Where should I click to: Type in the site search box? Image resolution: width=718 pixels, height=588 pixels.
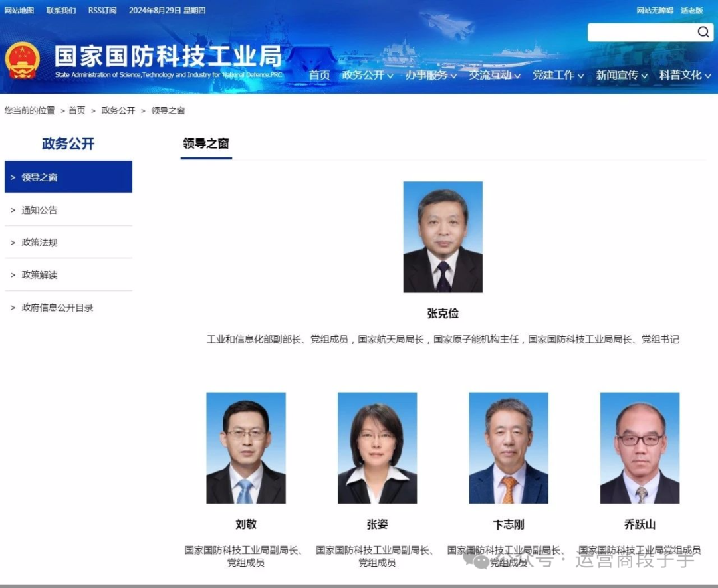click(x=640, y=32)
